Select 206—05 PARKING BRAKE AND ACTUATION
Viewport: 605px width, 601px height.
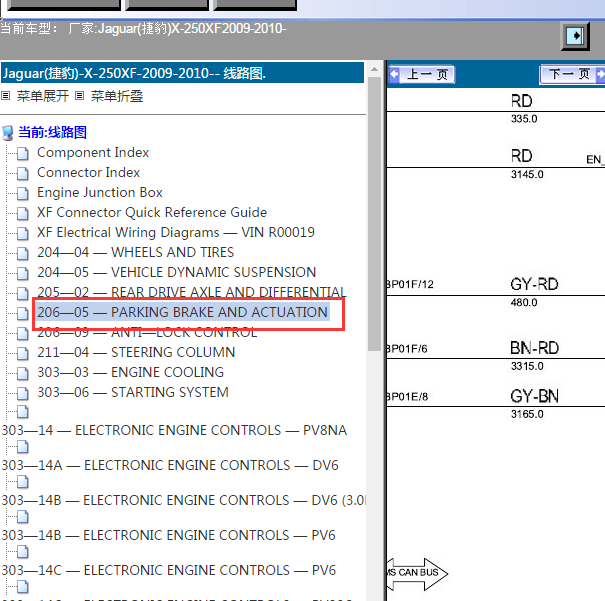point(183,312)
